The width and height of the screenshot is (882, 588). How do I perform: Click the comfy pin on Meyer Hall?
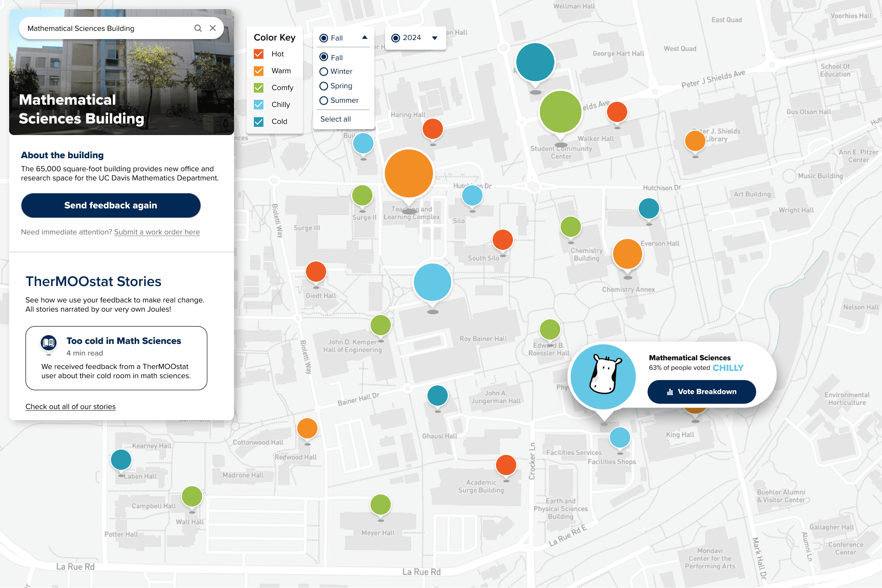(x=381, y=505)
